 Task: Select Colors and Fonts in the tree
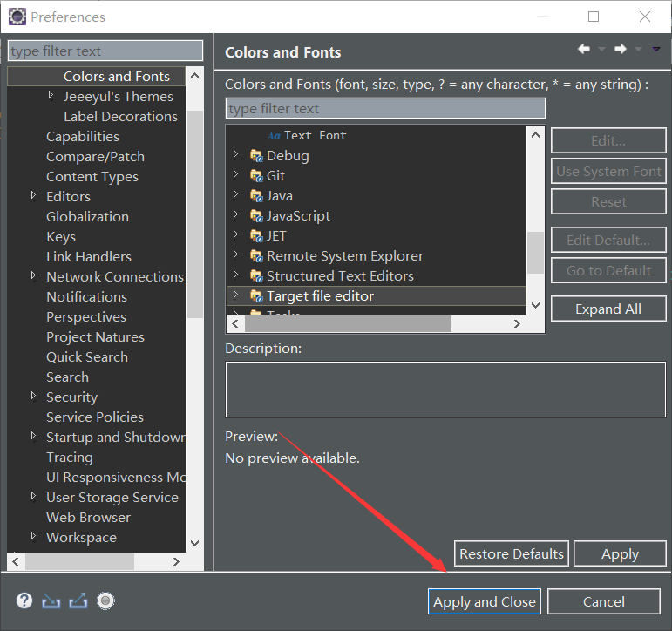117,77
